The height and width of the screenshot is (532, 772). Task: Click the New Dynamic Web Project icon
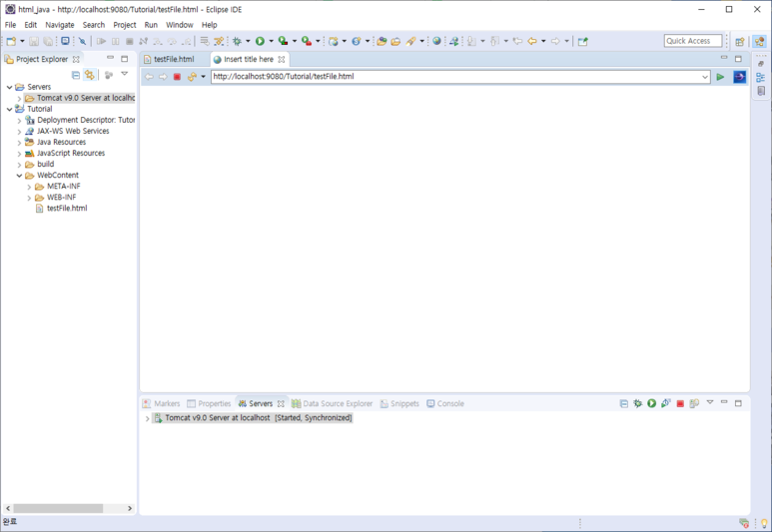[x=334, y=41]
